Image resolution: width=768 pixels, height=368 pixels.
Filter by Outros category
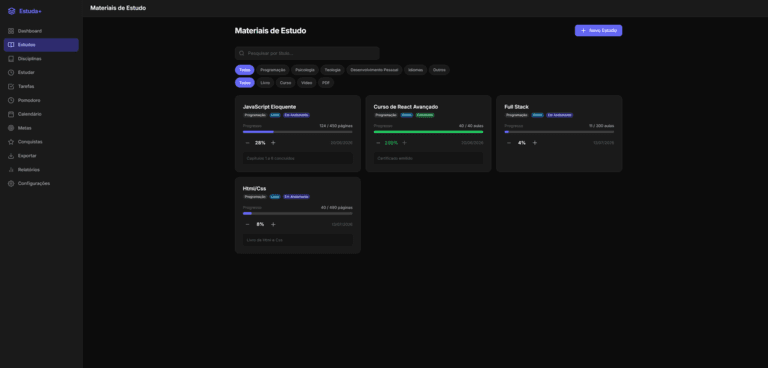pyautogui.click(x=439, y=70)
